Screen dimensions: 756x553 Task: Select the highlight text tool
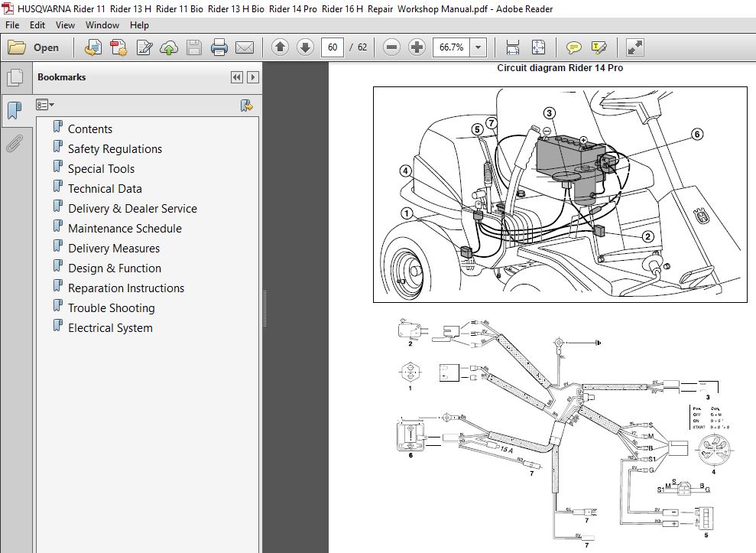coord(599,47)
